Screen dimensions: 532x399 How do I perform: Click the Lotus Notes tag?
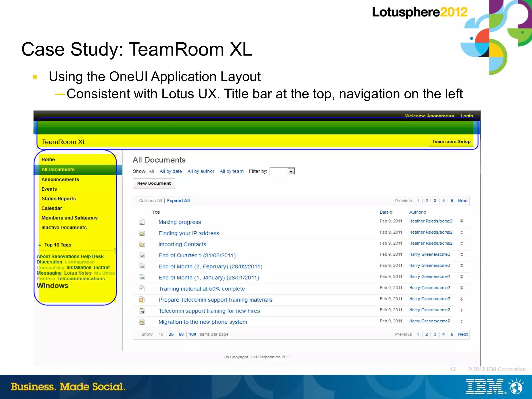point(78,273)
